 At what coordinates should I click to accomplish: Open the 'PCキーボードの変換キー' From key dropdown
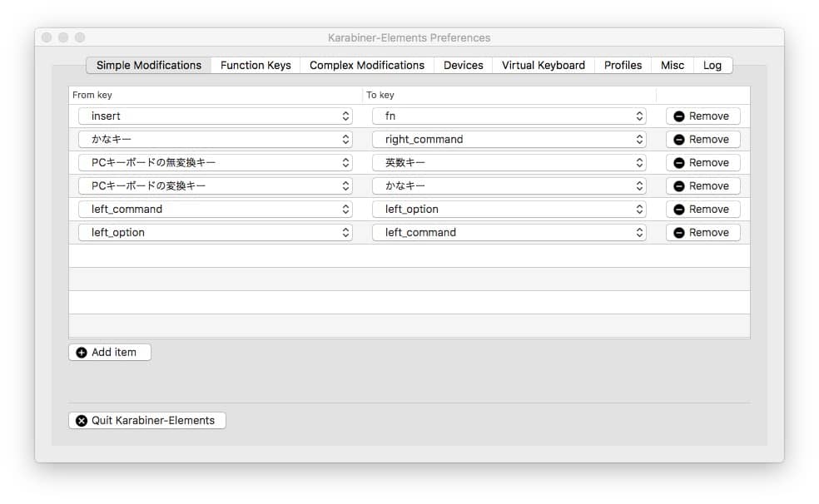click(x=216, y=185)
